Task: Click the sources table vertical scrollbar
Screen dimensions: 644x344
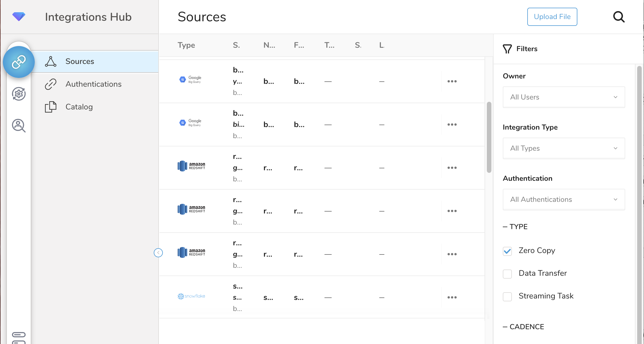Action: click(x=489, y=137)
